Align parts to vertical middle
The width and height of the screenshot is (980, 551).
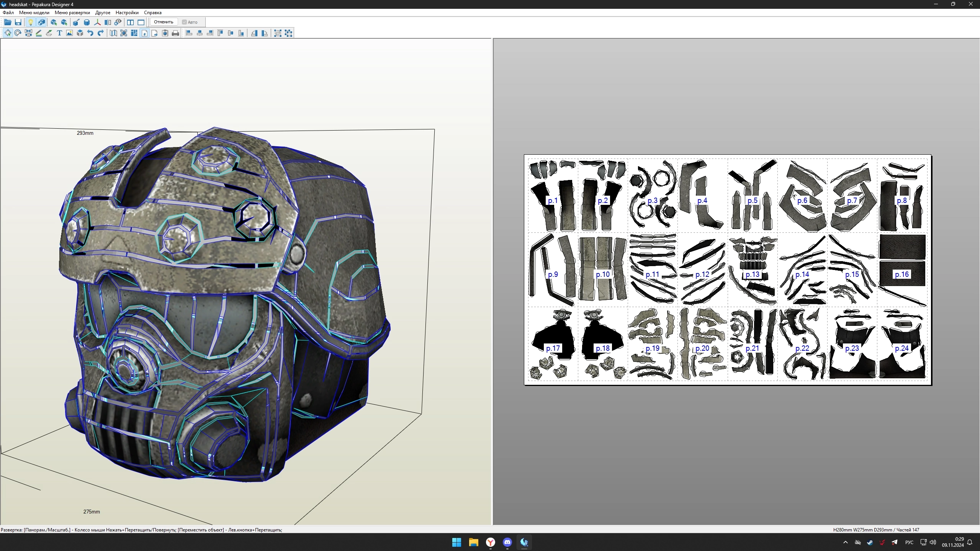231,33
